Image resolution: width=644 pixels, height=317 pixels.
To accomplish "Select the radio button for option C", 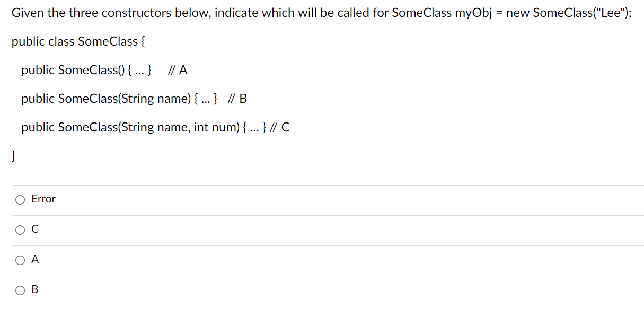I will point(20,229).
